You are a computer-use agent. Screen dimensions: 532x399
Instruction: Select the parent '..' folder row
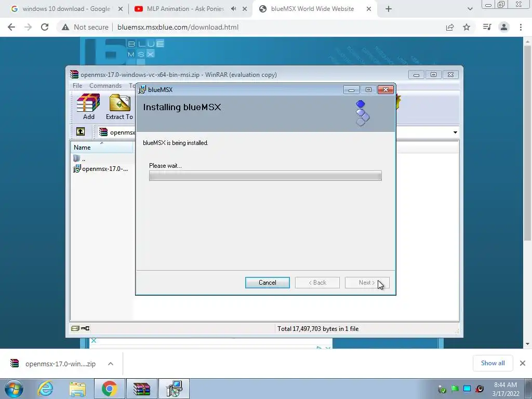[79, 158]
